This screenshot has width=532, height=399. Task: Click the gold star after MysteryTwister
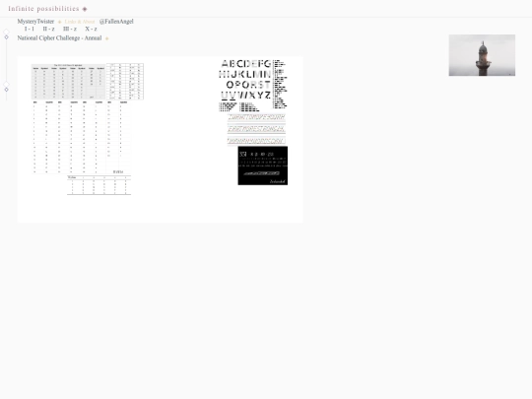tap(60, 22)
